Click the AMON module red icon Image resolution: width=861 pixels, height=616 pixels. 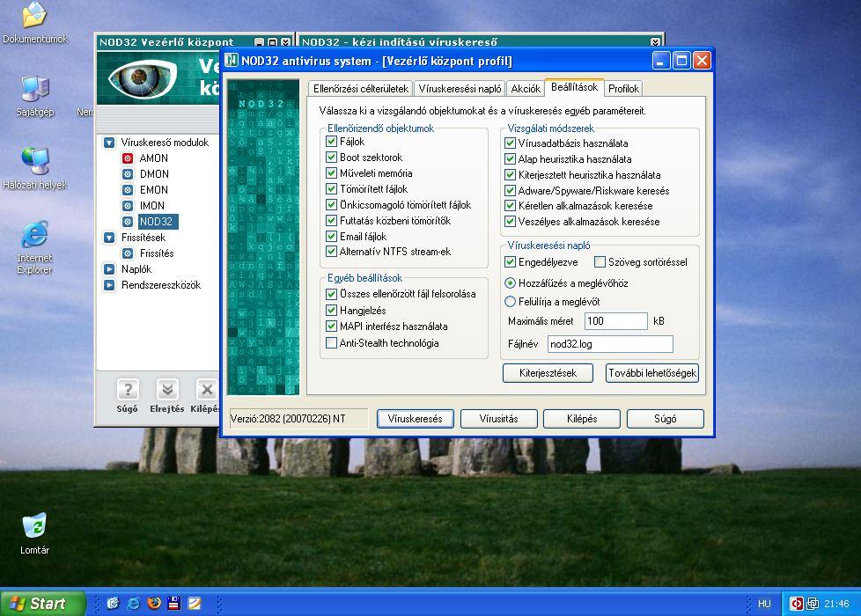[128, 158]
